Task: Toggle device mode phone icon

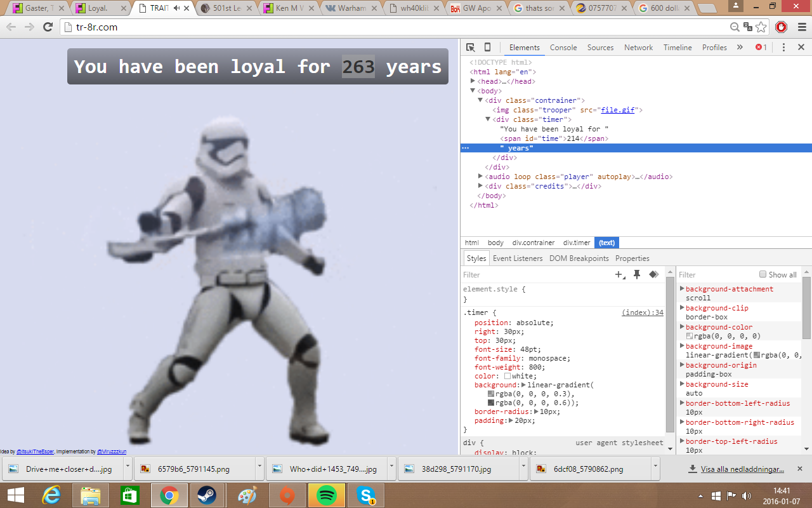Action: 487,48
